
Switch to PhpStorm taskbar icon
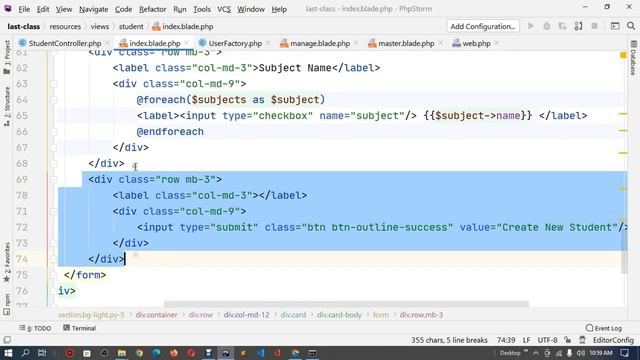[x=225, y=353]
